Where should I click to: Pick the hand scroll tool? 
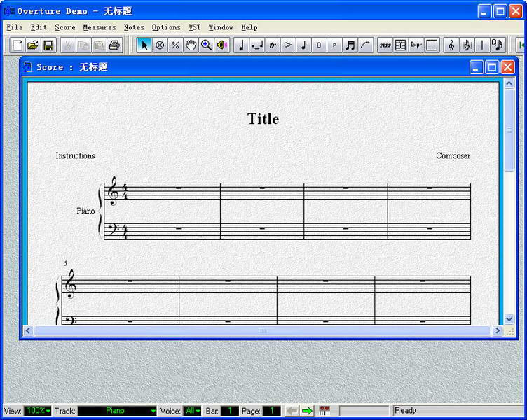[x=191, y=45]
